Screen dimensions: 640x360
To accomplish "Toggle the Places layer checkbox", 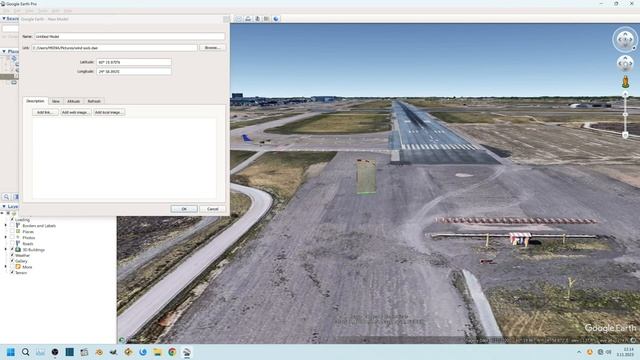I will tap(12, 231).
